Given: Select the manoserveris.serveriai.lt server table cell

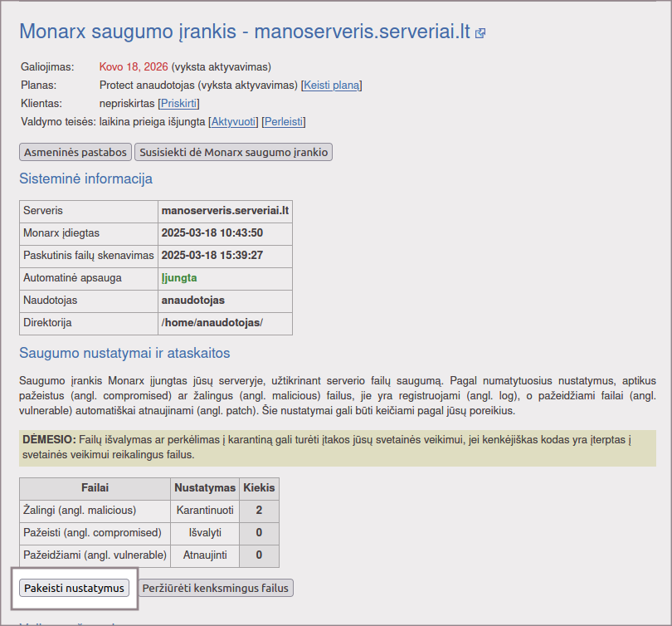Looking at the screenshot, I should [x=224, y=211].
